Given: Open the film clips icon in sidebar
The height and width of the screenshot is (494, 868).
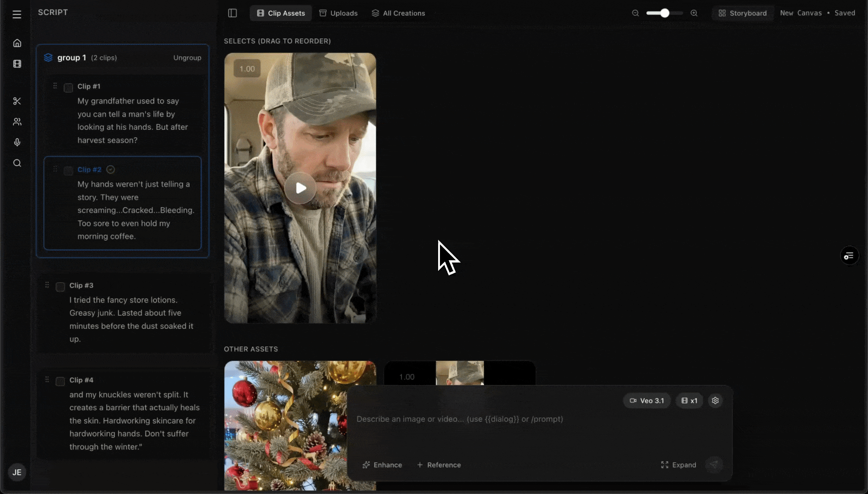Looking at the screenshot, I should click(17, 64).
